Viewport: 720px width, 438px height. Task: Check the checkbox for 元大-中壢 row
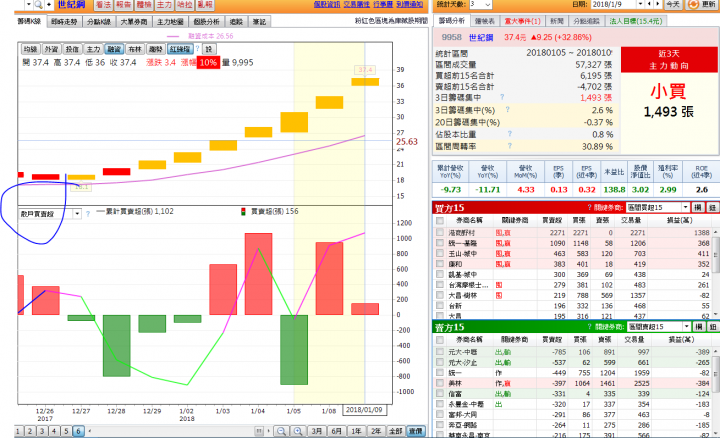[x=440, y=352]
